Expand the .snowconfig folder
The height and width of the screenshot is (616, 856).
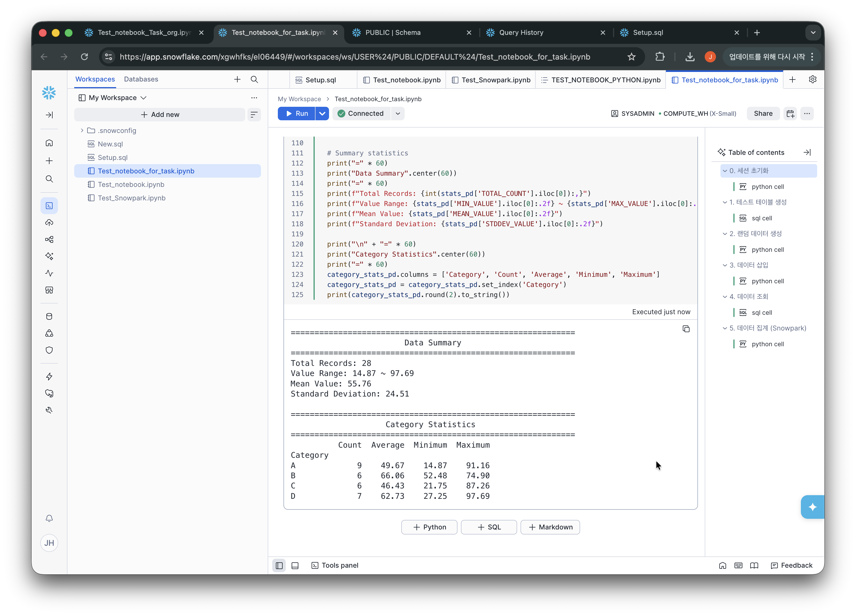82,130
